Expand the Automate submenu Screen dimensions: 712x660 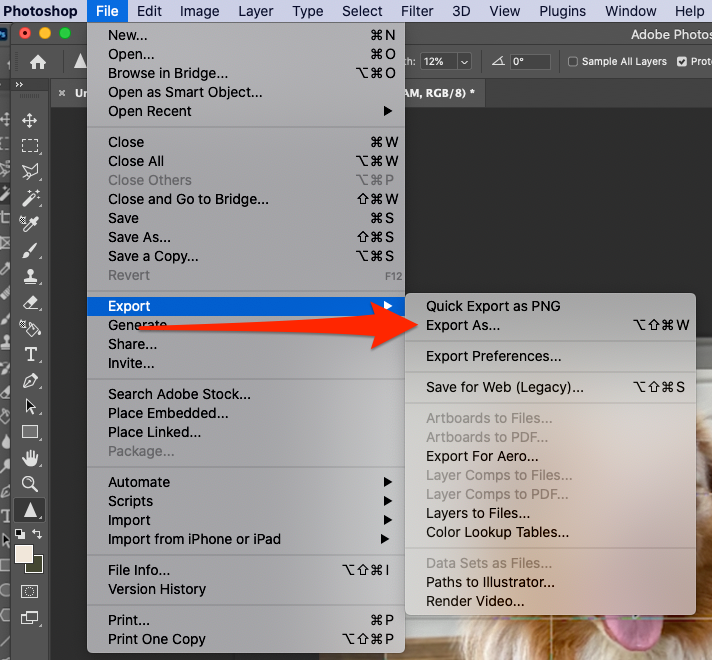(x=246, y=482)
